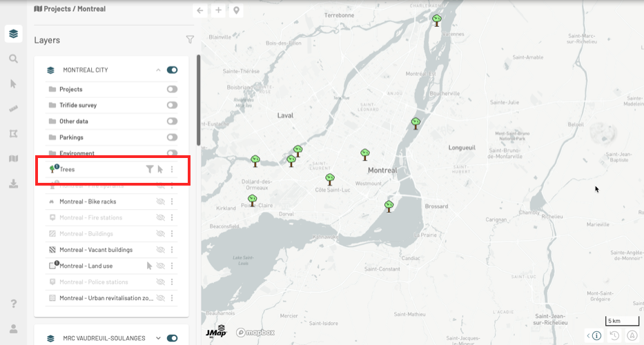Screen dimensions: 644x345
Task: Click the tree marker near Côte Saint-Luc
Action: tap(330, 179)
